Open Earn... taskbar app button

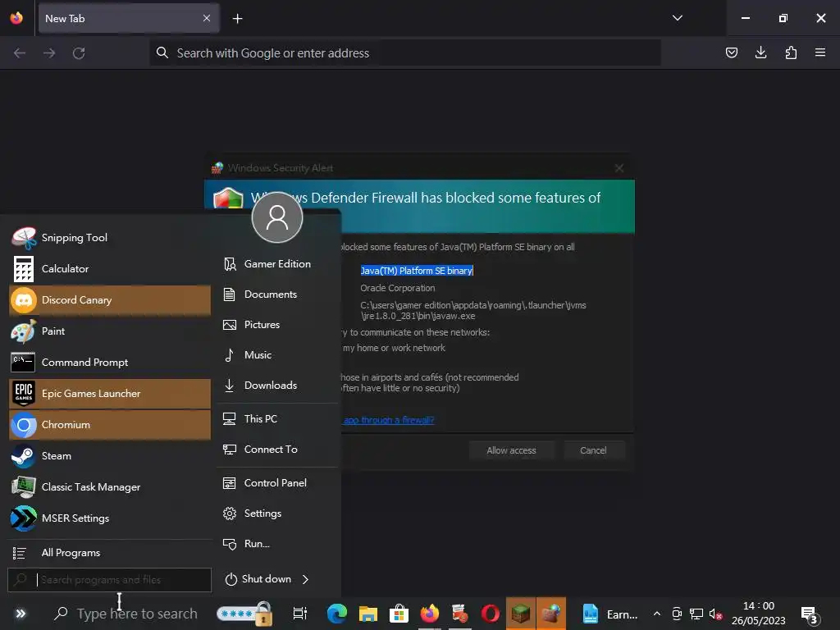point(610,614)
